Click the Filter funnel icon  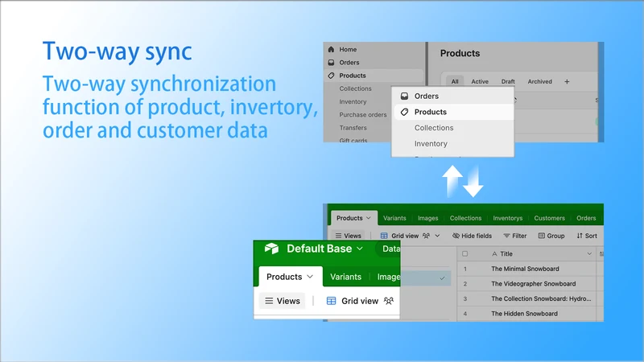pos(506,236)
